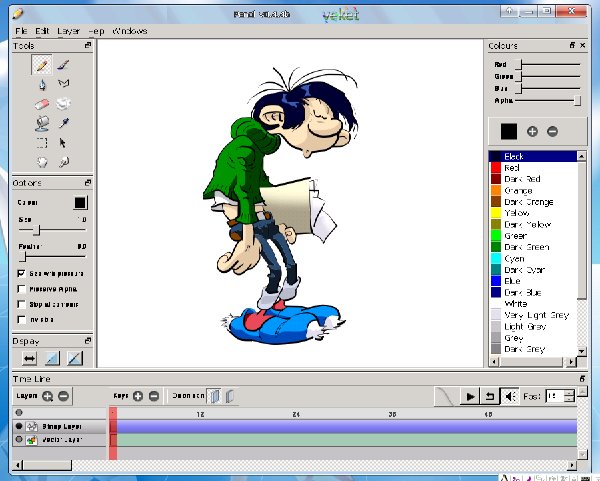Select the Pen tool
600x481 pixels.
click(x=64, y=65)
